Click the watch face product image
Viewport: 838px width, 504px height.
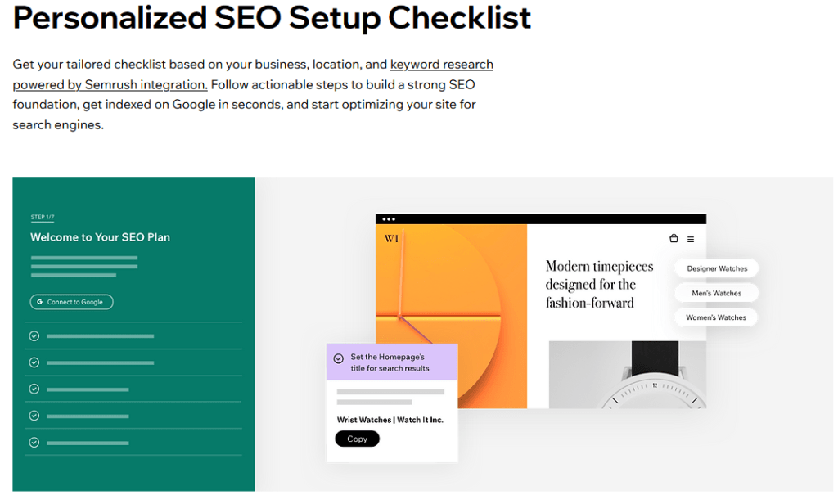tap(628, 375)
